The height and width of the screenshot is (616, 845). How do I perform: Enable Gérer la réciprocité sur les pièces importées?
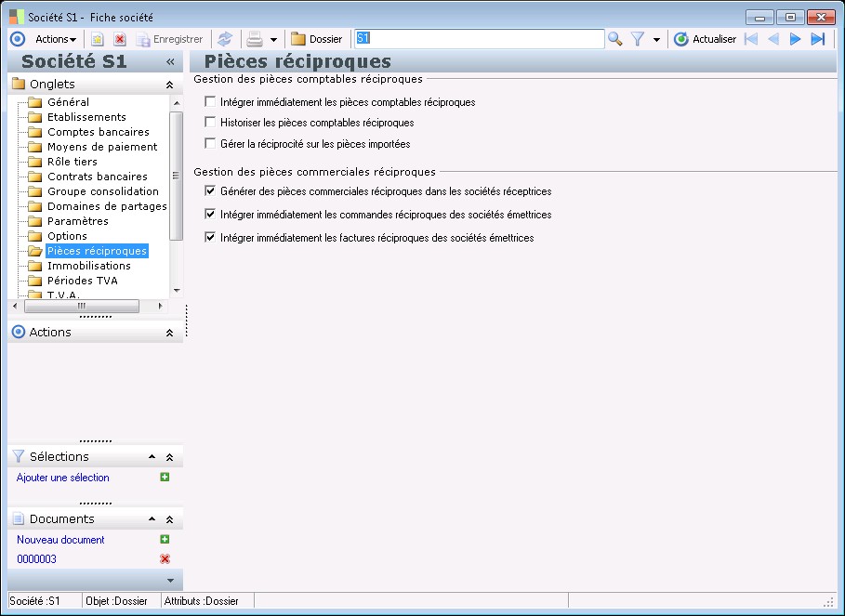pyautogui.click(x=210, y=143)
